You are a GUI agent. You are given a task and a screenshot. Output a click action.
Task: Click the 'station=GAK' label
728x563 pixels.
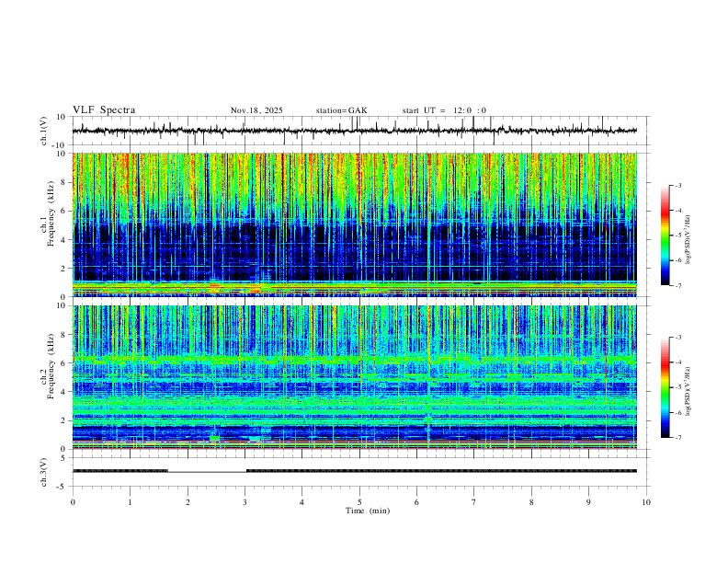point(342,110)
